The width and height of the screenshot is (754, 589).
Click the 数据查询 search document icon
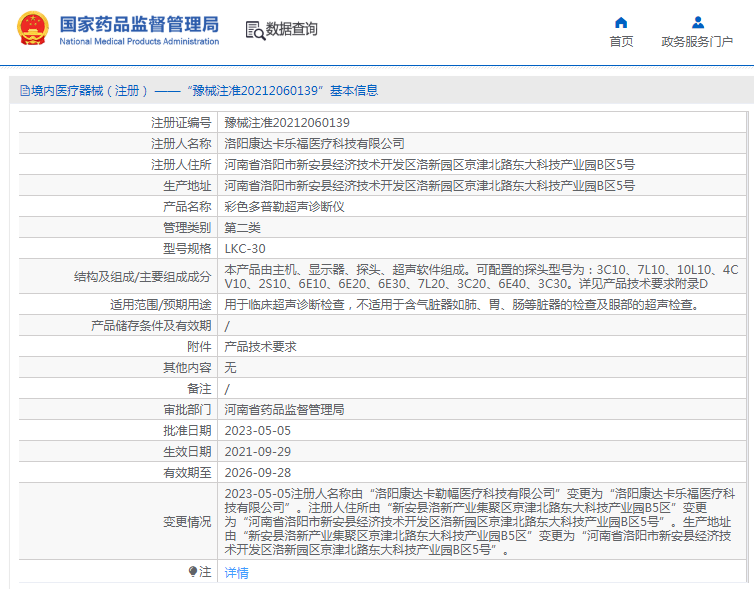[x=255, y=30]
